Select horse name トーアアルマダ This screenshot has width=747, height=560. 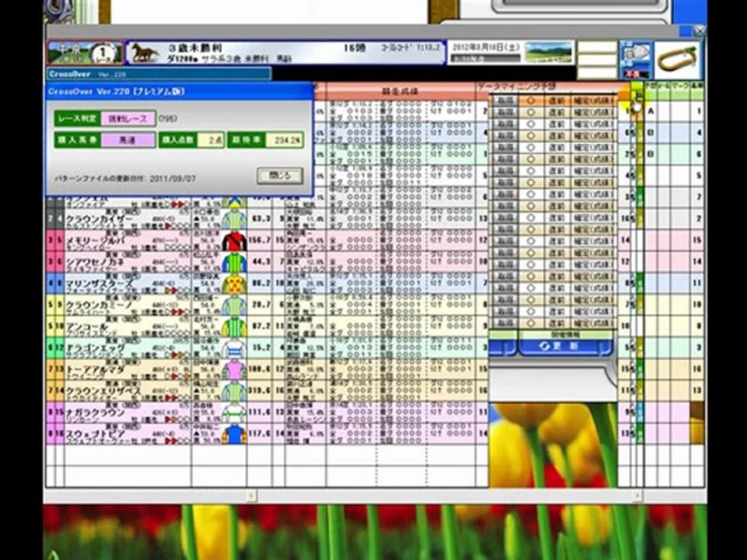96,369
